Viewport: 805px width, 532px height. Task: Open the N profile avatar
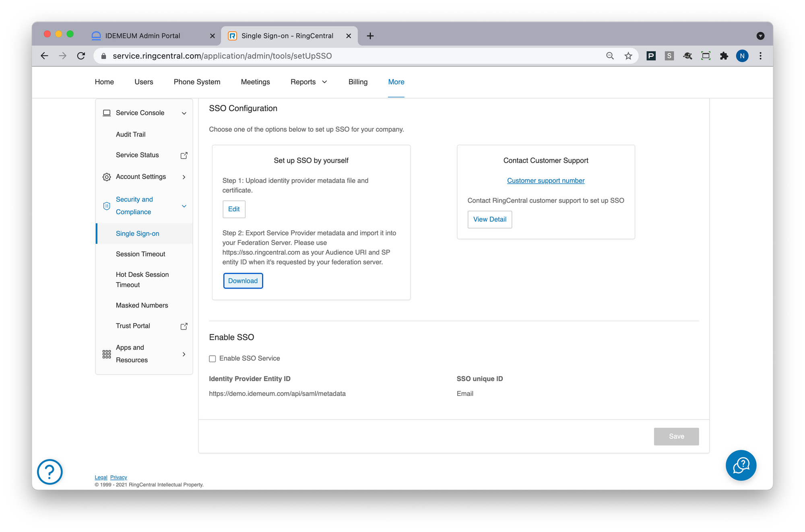(x=742, y=56)
